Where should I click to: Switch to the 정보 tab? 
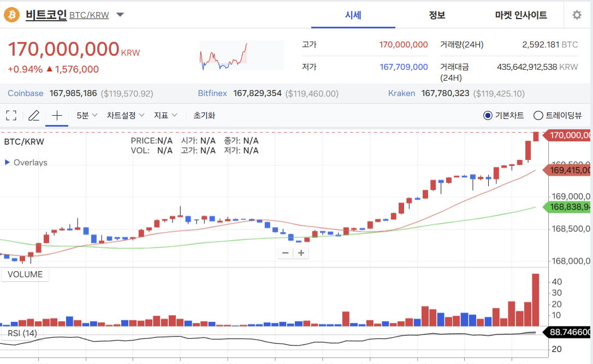(x=437, y=15)
